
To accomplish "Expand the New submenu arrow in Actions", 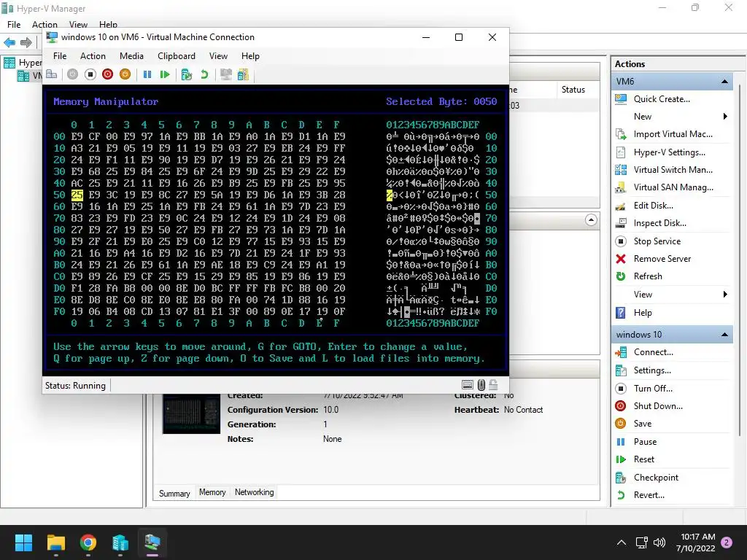I will pyautogui.click(x=725, y=116).
